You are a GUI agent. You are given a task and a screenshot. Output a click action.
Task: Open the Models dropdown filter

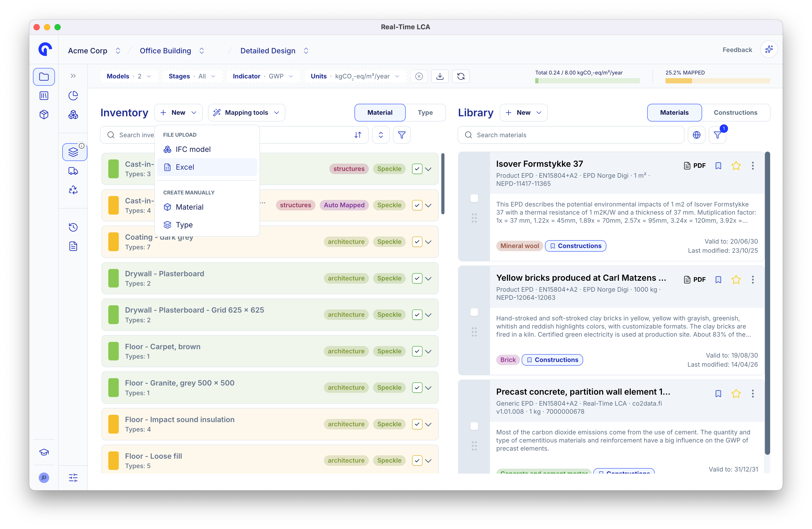pyautogui.click(x=129, y=76)
